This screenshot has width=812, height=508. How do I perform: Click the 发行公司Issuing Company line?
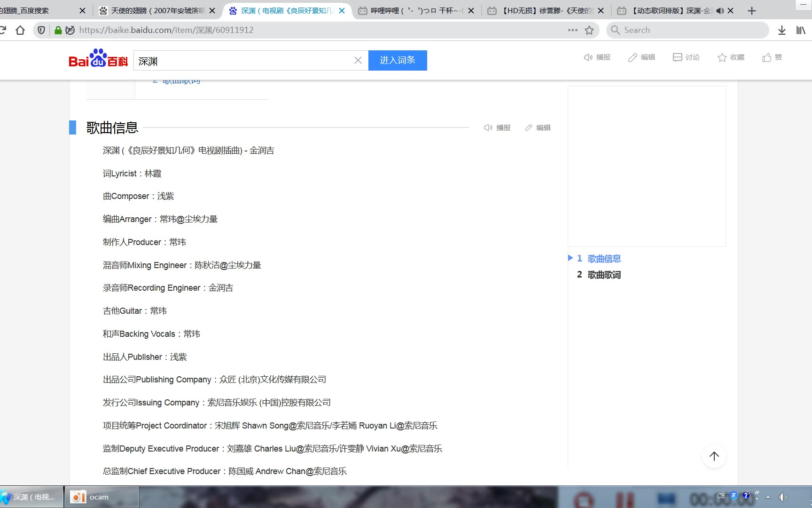pos(217,403)
